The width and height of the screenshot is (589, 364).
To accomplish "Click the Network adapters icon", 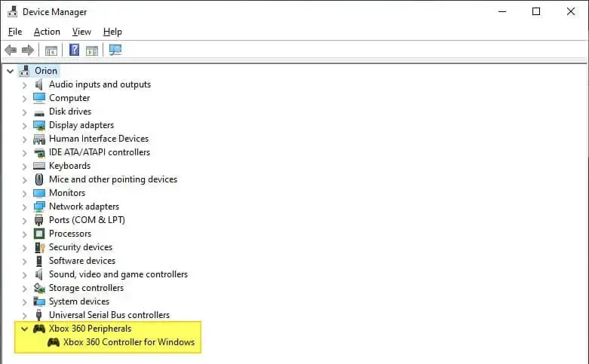I will (x=39, y=206).
